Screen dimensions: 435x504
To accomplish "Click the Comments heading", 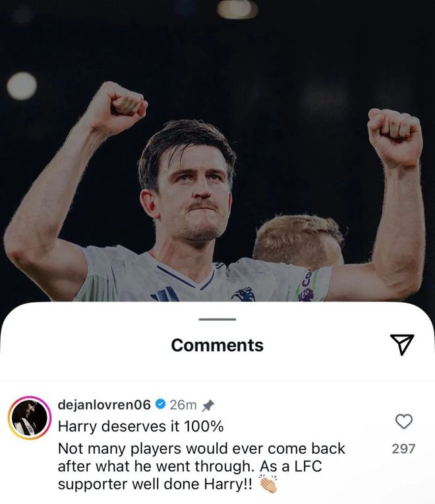I will point(217,345).
